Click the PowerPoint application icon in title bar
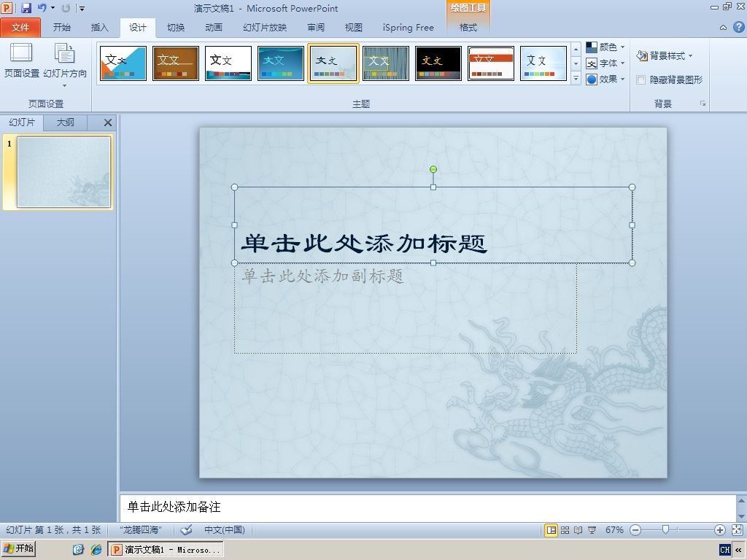Viewport: 747px width, 560px height. (x=7, y=7)
